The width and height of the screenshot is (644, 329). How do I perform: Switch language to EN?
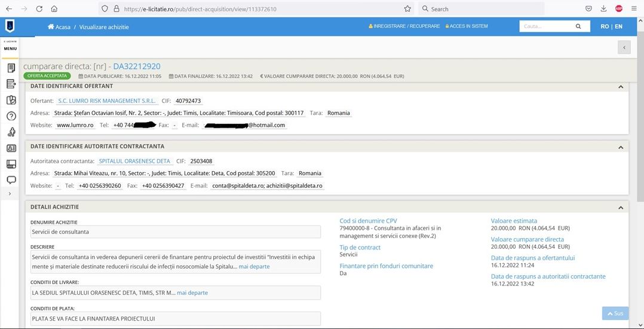coord(618,26)
